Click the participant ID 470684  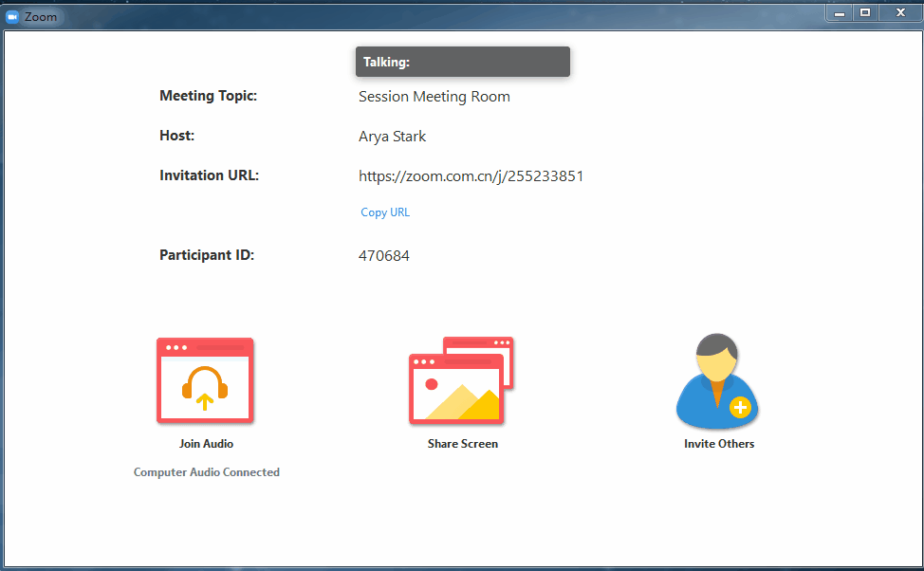(383, 256)
